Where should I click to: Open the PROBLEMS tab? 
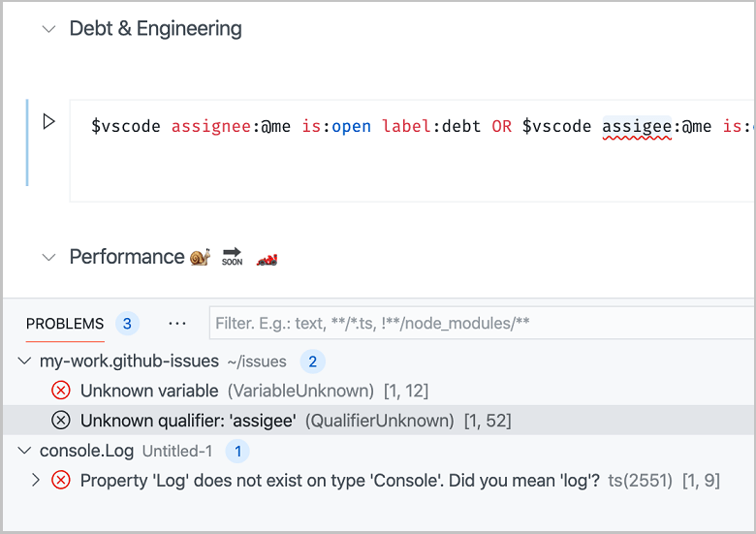(x=65, y=324)
